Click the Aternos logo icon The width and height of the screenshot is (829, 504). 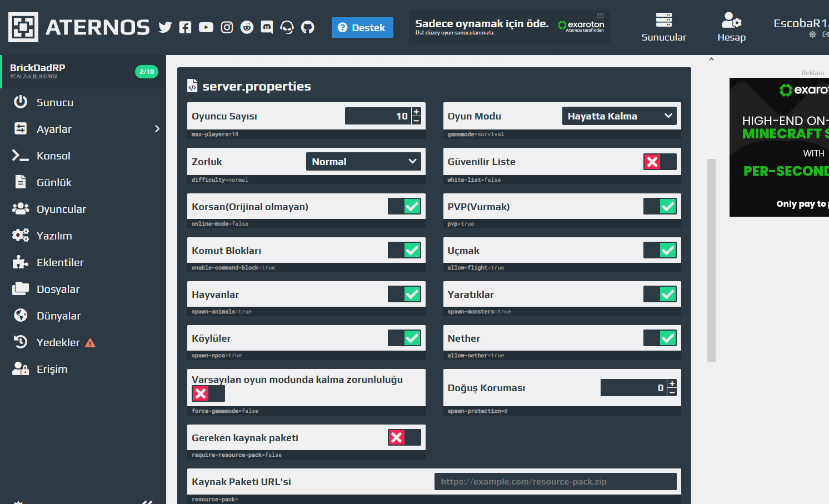23,27
